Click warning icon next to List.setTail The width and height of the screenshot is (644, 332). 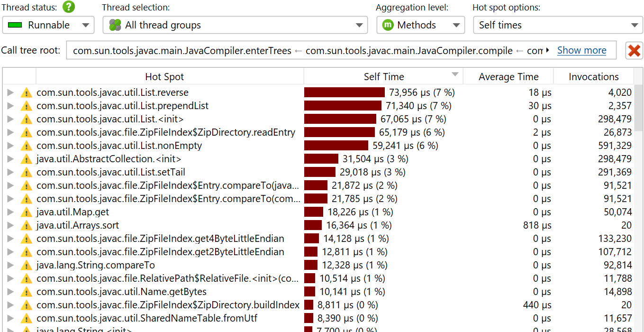click(27, 172)
